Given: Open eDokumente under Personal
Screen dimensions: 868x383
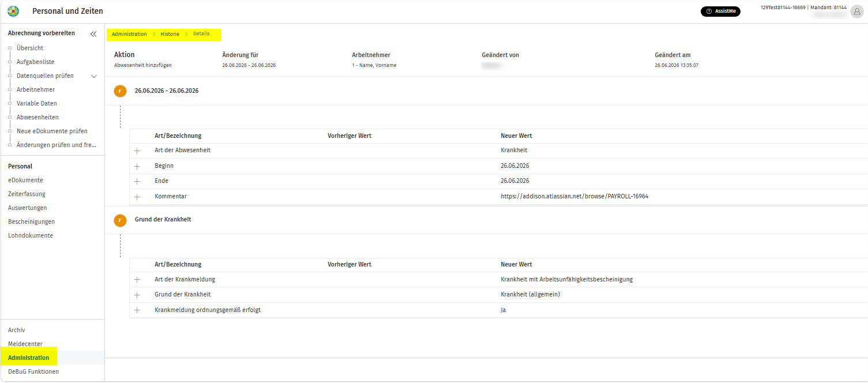Looking at the screenshot, I should (25, 180).
